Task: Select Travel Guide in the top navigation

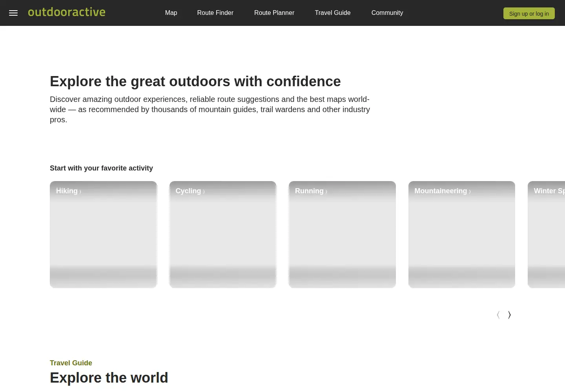Action: point(333,13)
